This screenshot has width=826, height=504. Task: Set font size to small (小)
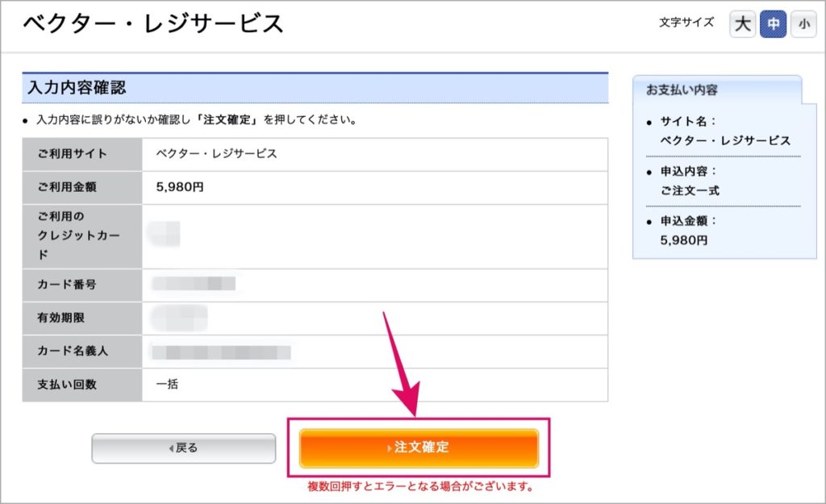pyautogui.click(x=803, y=24)
